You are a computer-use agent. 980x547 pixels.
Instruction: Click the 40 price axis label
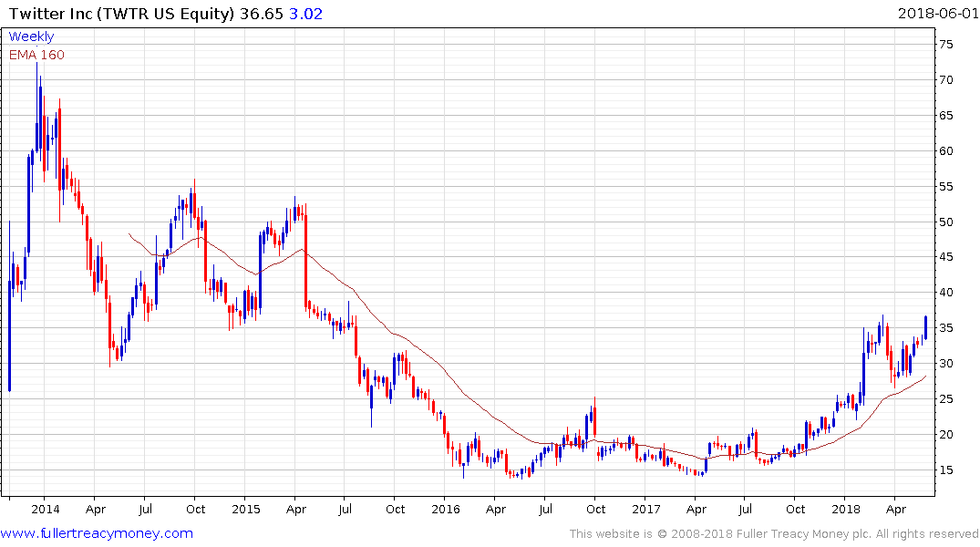[x=945, y=293]
